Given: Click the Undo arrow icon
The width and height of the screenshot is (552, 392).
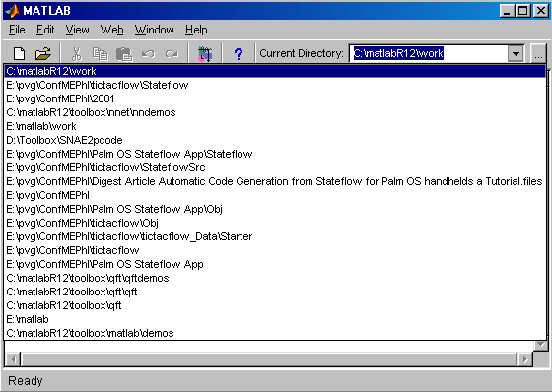Looking at the screenshot, I should tap(148, 54).
